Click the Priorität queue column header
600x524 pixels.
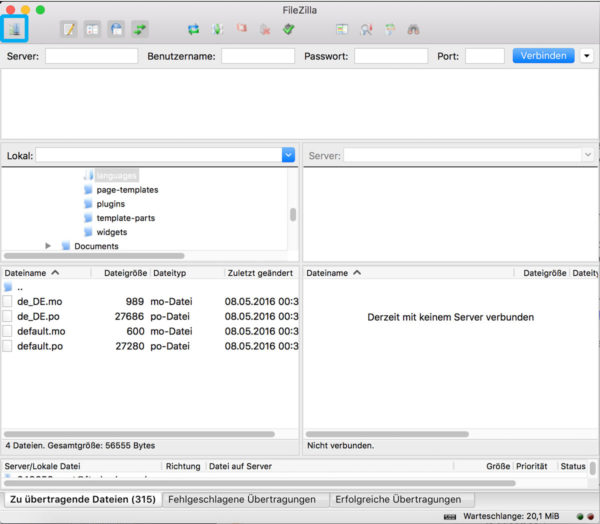(532, 466)
